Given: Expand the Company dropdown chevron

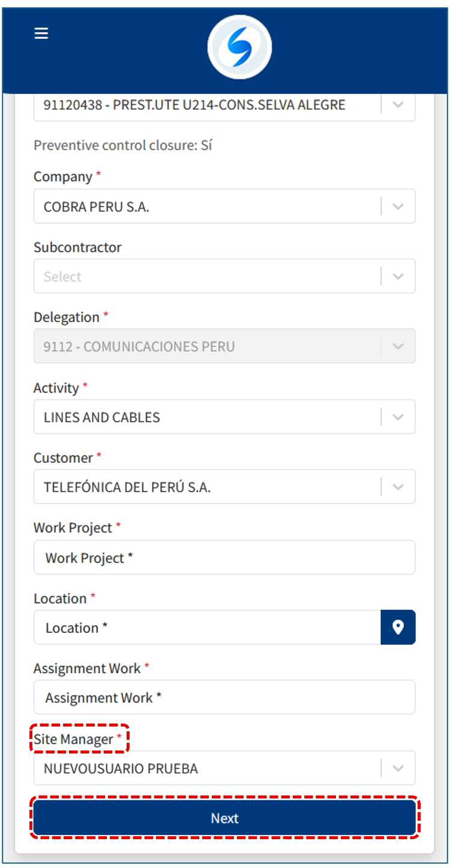Looking at the screenshot, I should click(x=398, y=206).
